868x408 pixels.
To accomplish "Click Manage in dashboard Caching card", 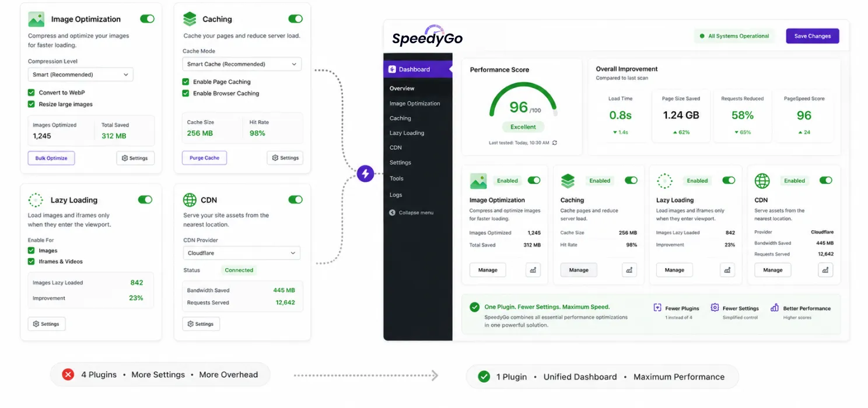I will [x=579, y=270].
